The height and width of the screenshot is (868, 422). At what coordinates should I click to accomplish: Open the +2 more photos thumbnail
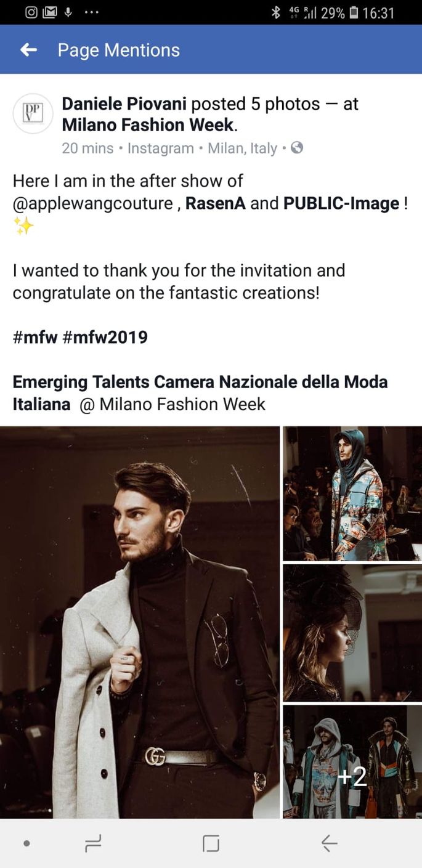(x=352, y=761)
